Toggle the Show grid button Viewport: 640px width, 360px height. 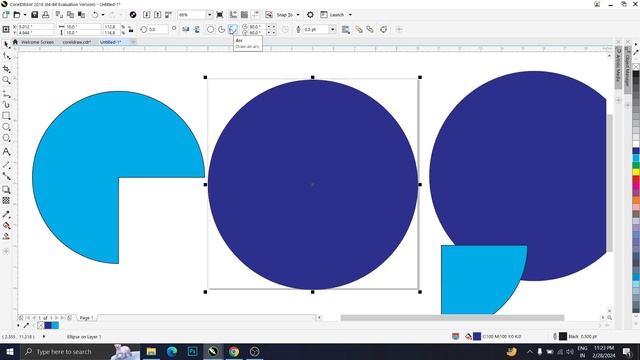tap(244, 15)
